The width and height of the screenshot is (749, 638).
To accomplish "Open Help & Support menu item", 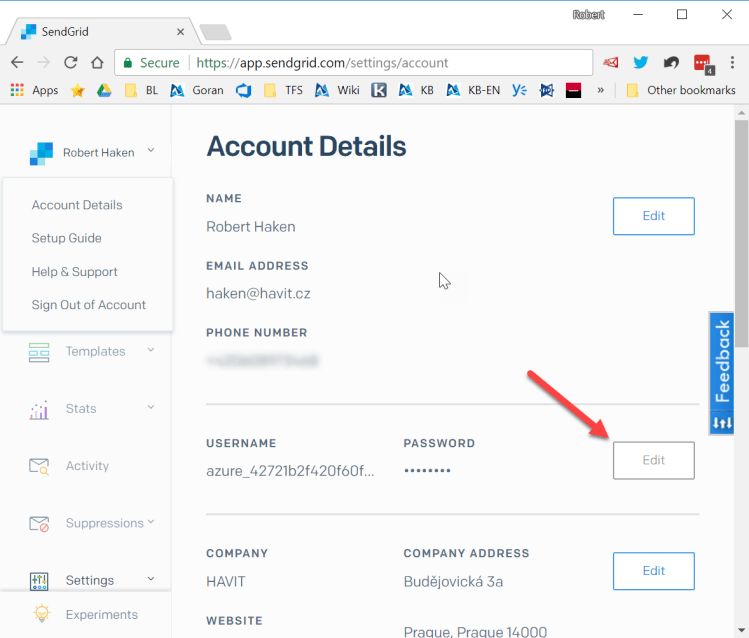I will click(74, 272).
